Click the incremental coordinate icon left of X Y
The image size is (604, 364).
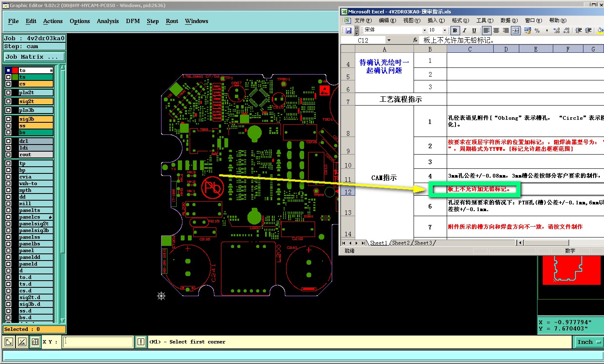click(x=22, y=342)
